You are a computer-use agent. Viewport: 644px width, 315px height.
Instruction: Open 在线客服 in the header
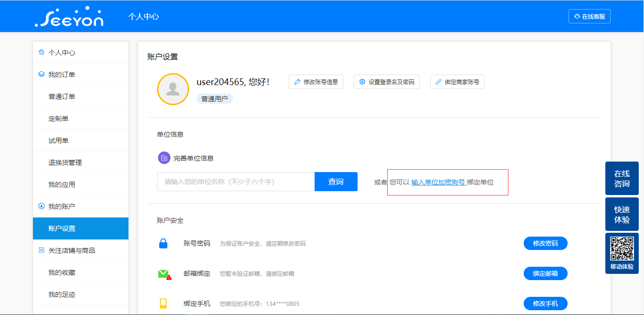coord(590,16)
